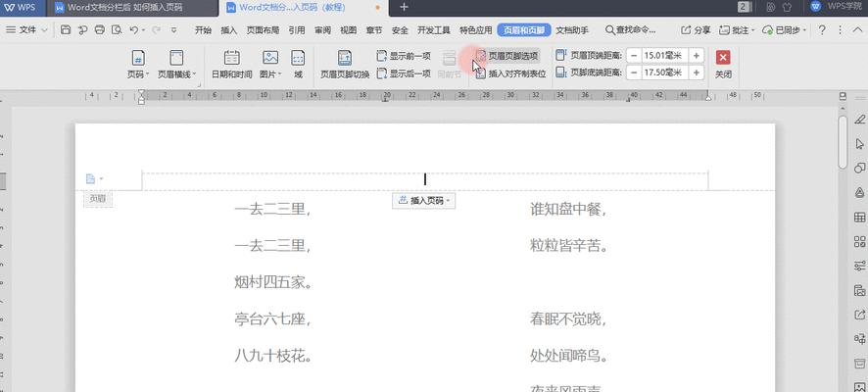
Task: Click 显示前一项 show previous
Action: point(404,56)
